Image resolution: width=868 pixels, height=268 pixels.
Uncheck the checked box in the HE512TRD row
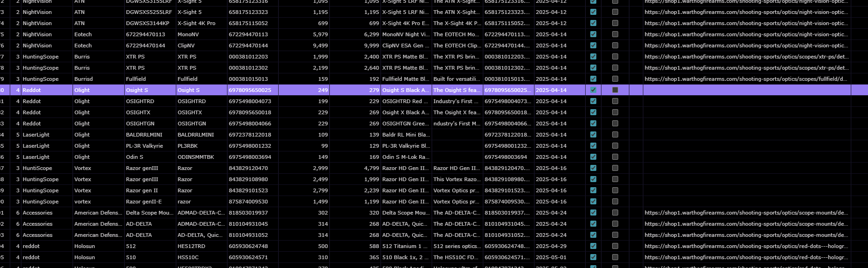pos(593,246)
